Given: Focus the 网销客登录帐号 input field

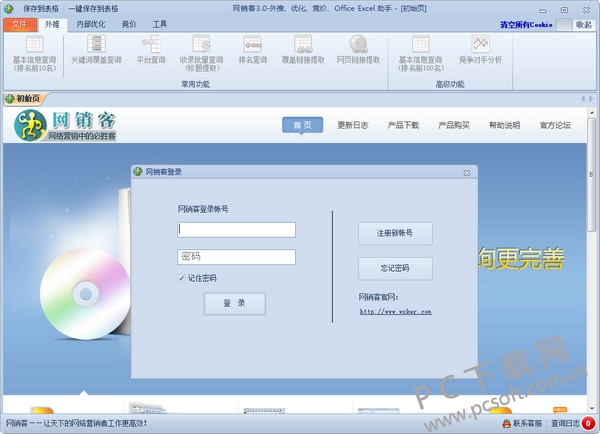Looking at the screenshot, I should pos(236,230).
